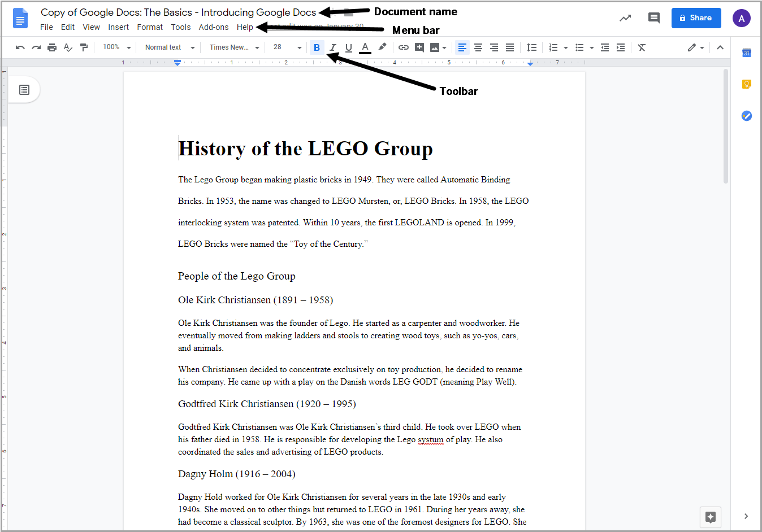Set center text alignment
The height and width of the screenshot is (532, 762).
[x=478, y=47]
